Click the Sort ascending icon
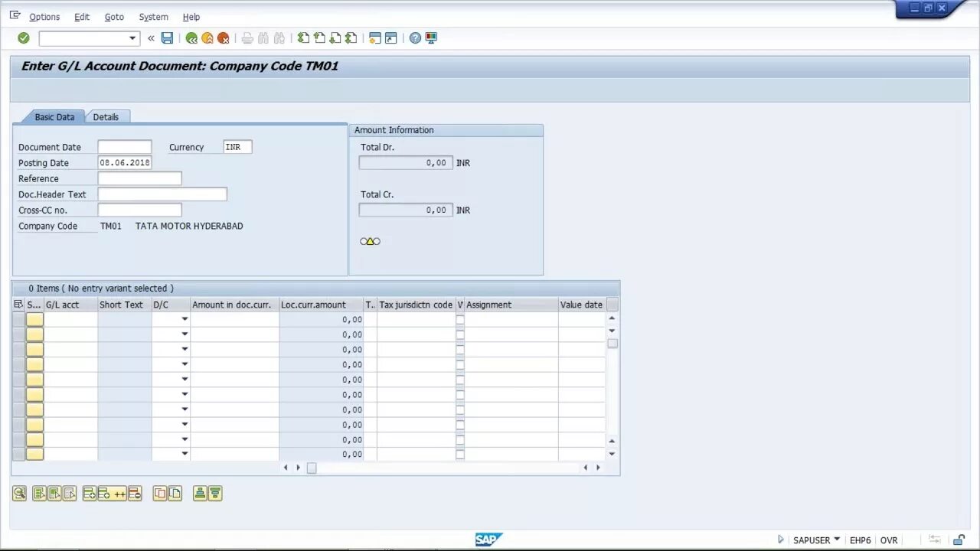This screenshot has width=980, height=551. pos(200,494)
